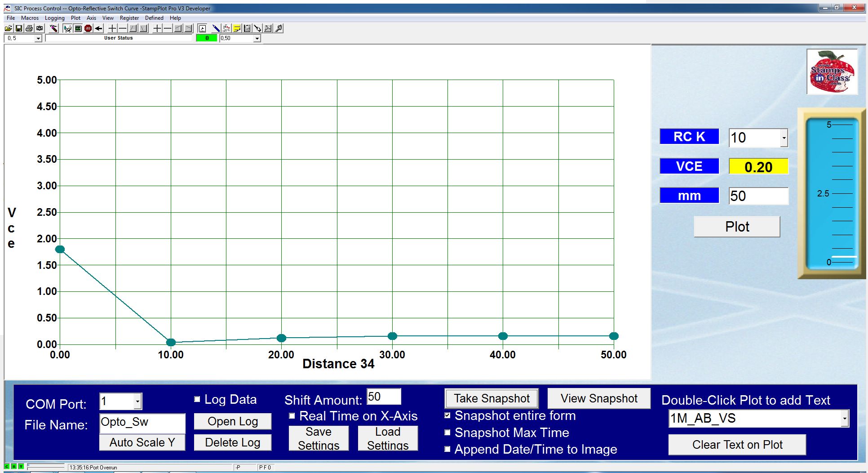Expand the 1M_AB_VS text style dropdown
868x473 pixels.
point(845,419)
